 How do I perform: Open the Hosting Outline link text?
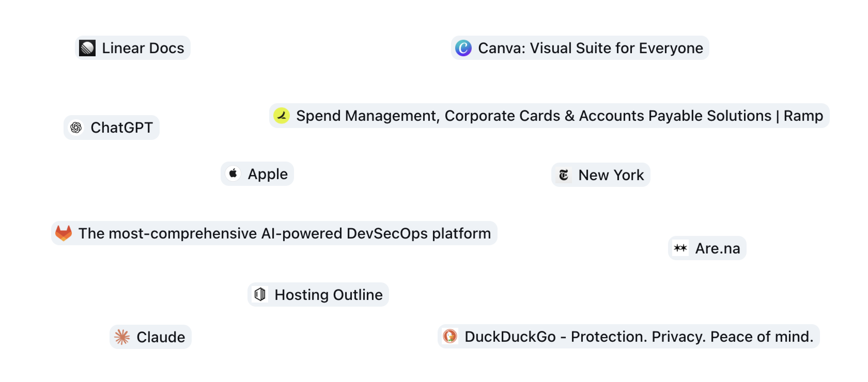pyautogui.click(x=329, y=295)
